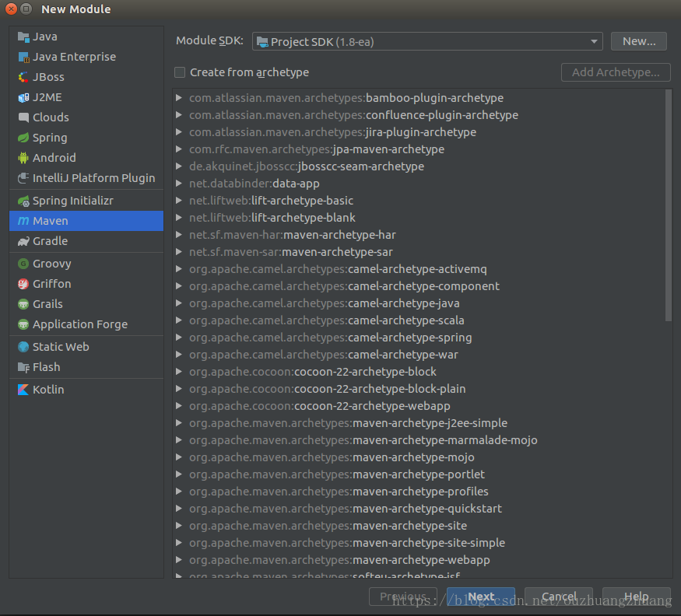Expand camel-archetype-spring node
681x616 pixels.
click(178, 338)
